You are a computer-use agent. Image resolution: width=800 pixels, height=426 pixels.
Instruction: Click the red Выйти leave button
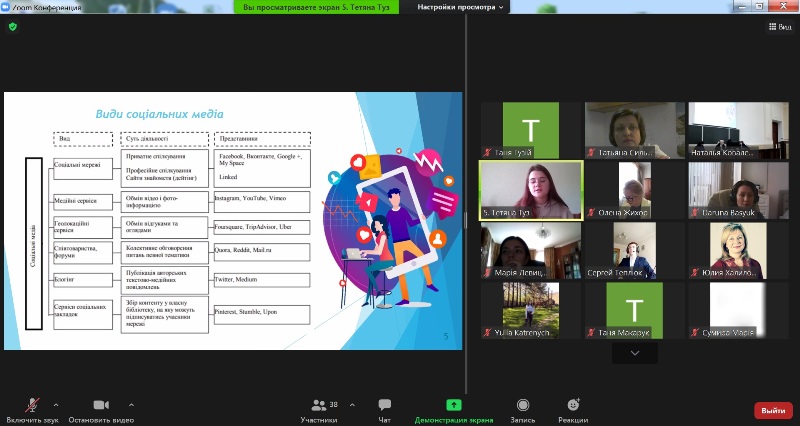pos(773,410)
